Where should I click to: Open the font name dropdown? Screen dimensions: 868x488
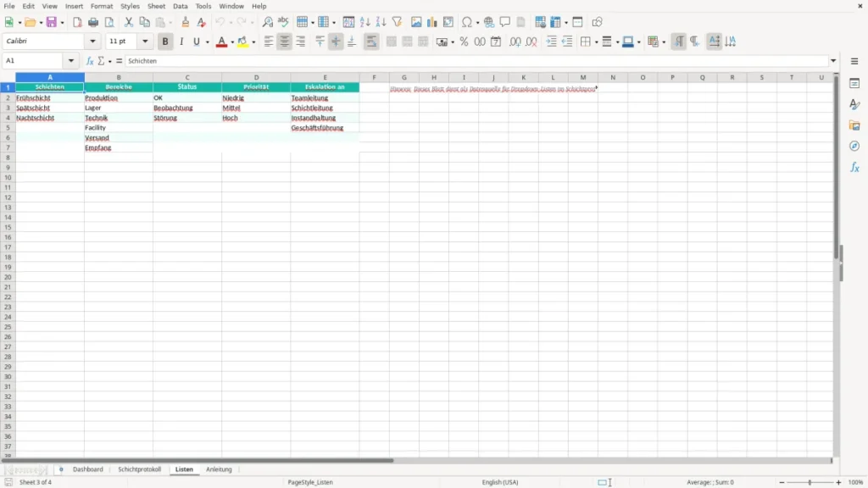[92, 42]
